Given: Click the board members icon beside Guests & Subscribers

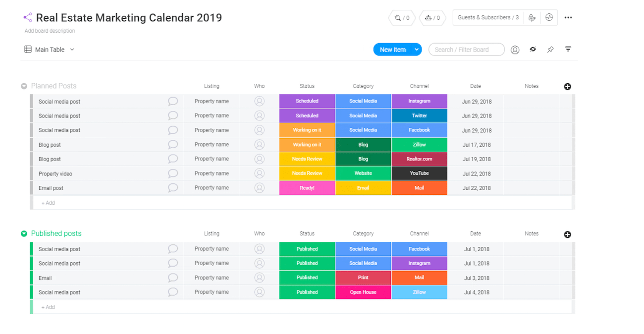Looking at the screenshot, I should 532,17.
